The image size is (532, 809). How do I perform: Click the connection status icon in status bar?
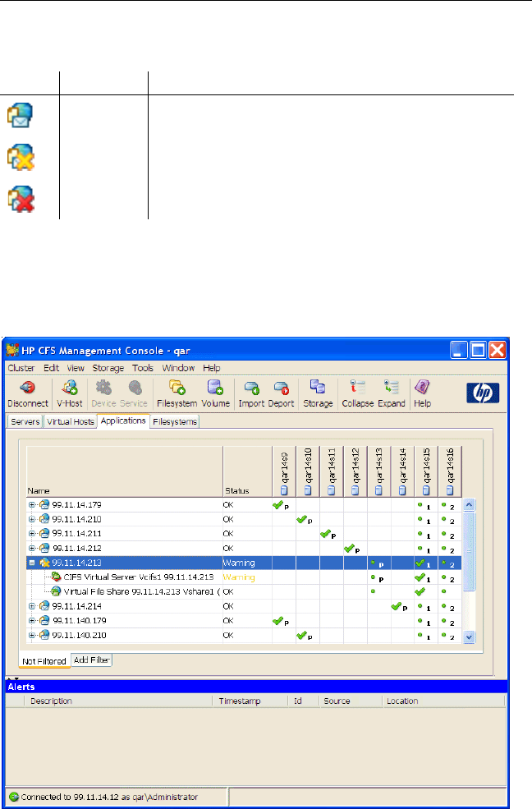(x=14, y=798)
